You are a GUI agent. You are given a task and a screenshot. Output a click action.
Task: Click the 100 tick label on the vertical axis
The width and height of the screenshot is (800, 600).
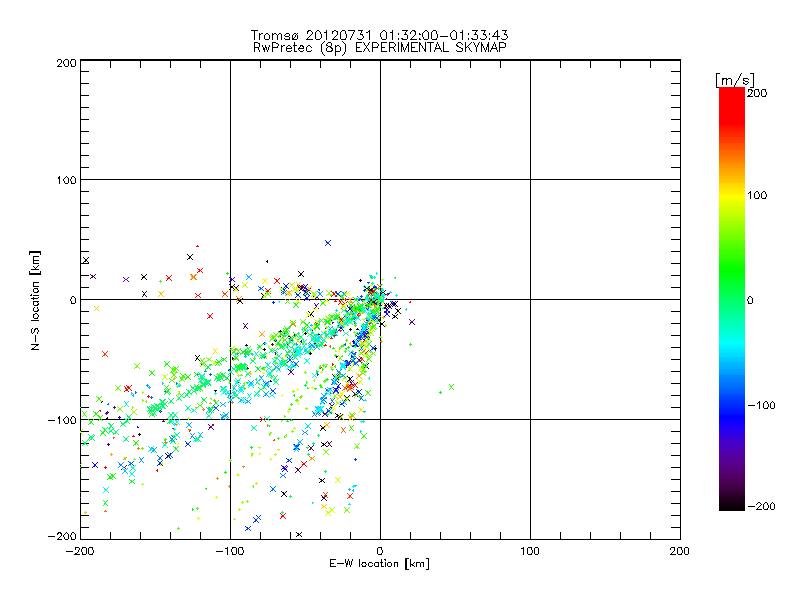[66, 180]
